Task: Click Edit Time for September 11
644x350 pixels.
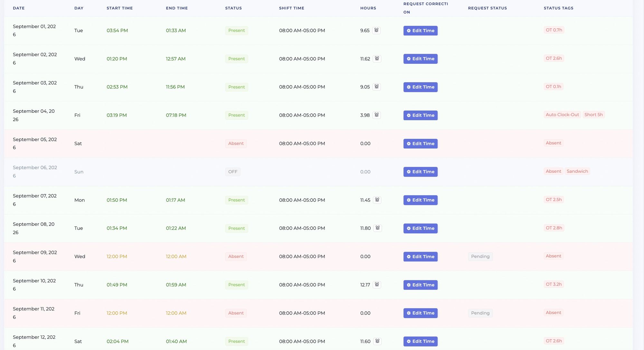Action: coord(420,313)
